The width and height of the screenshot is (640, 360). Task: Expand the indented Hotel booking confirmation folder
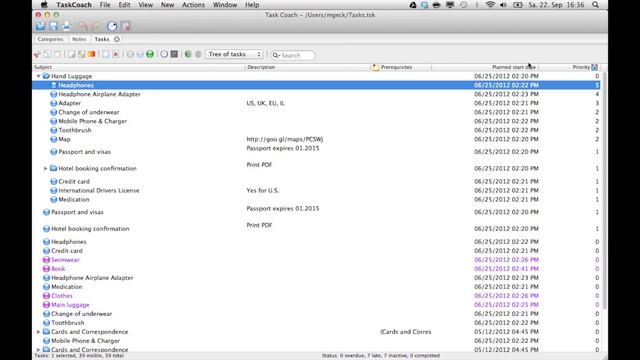point(46,168)
